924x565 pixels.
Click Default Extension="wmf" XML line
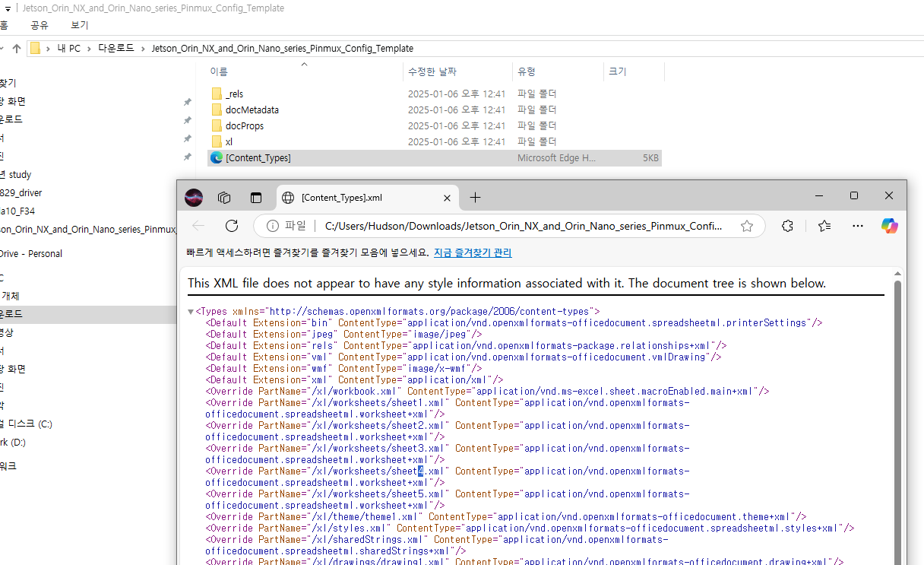click(x=343, y=368)
